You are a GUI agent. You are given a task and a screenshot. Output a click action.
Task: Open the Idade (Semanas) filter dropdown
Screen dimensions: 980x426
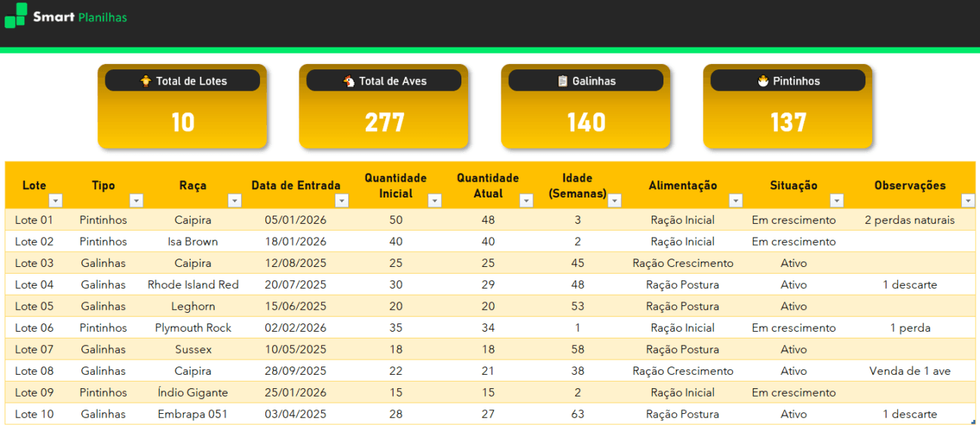pos(614,201)
